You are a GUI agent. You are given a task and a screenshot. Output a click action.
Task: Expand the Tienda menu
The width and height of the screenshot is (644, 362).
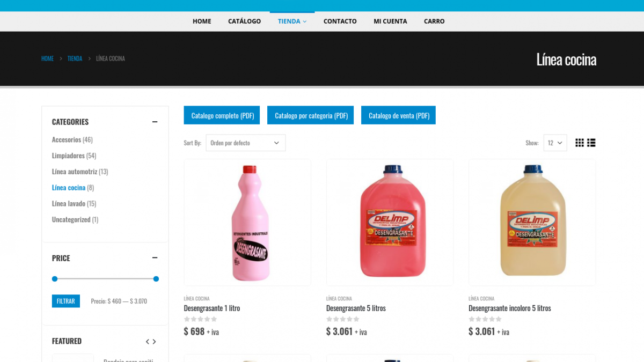pos(292,21)
